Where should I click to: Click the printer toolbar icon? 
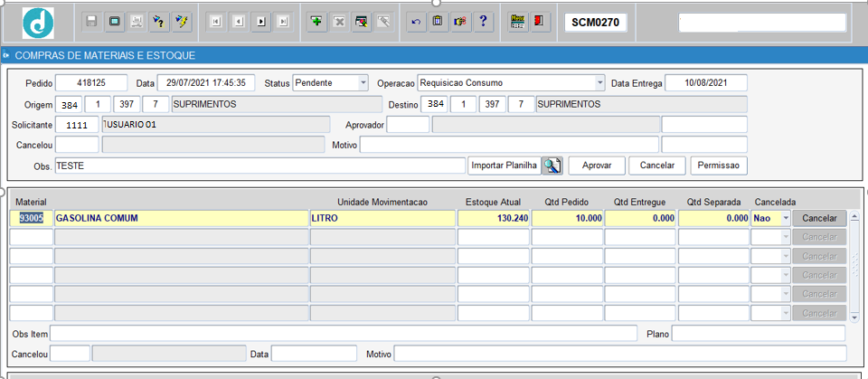(137, 23)
